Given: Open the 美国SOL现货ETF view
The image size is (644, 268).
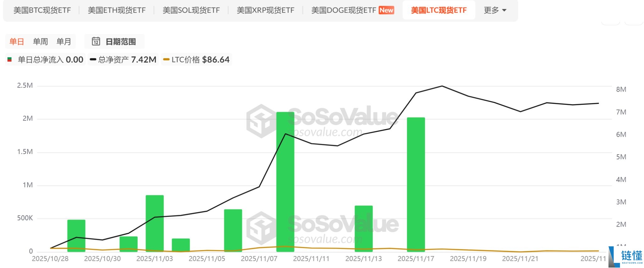Looking at the screenshot, I should click(191, 10).
